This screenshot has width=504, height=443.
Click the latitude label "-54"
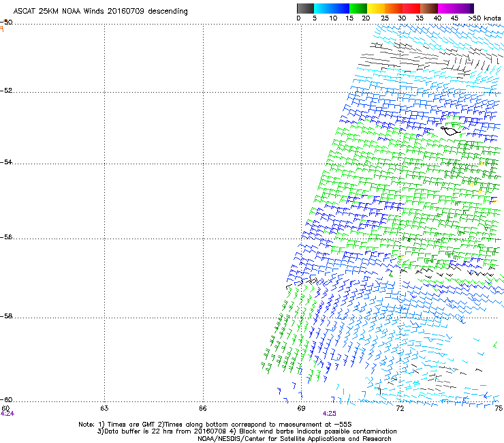click(6, 162)
